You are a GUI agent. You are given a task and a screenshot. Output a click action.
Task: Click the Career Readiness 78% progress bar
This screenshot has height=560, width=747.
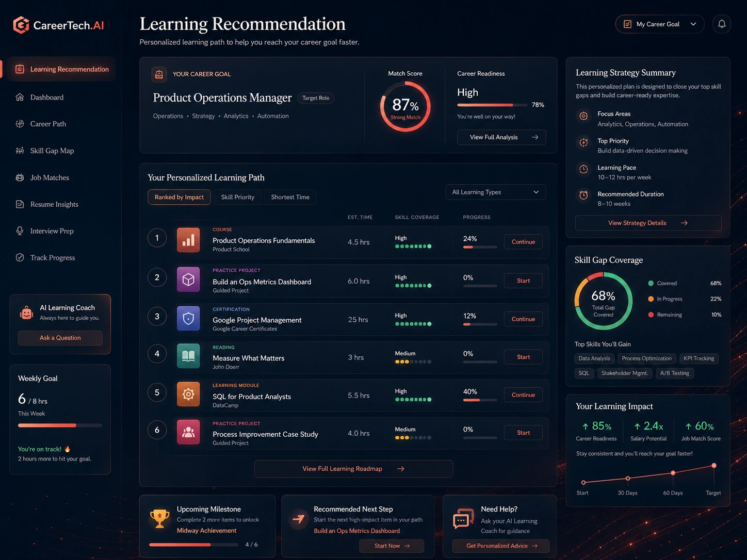[x=492, y=105]
